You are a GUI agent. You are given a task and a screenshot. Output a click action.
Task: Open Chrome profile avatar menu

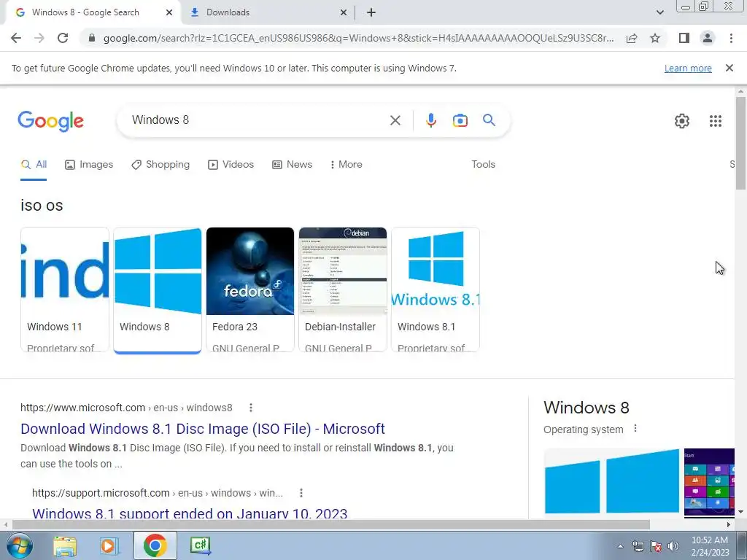pyautogui.click(x=708, y=38)
